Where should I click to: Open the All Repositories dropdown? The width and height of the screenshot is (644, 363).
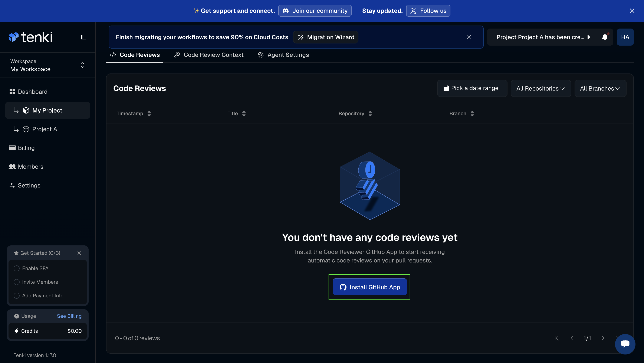[x=540, y=88]
